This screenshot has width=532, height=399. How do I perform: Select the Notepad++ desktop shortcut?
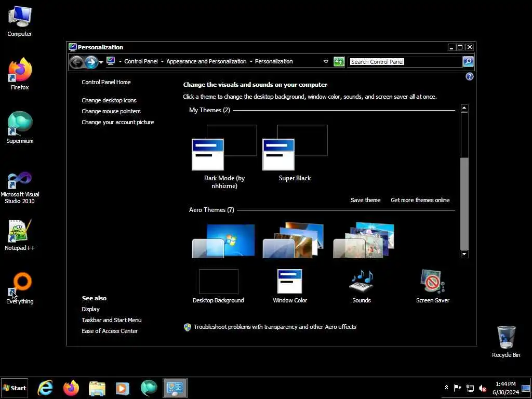coord(20,235)
